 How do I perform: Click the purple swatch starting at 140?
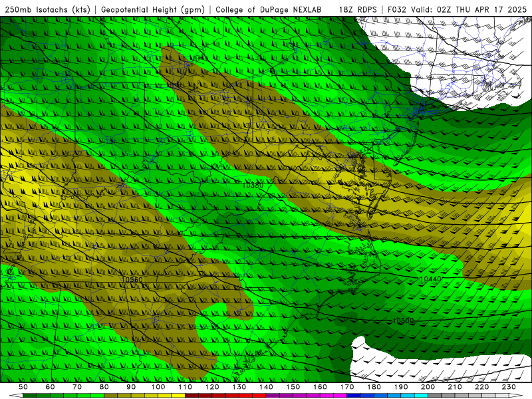pos(273,396)
